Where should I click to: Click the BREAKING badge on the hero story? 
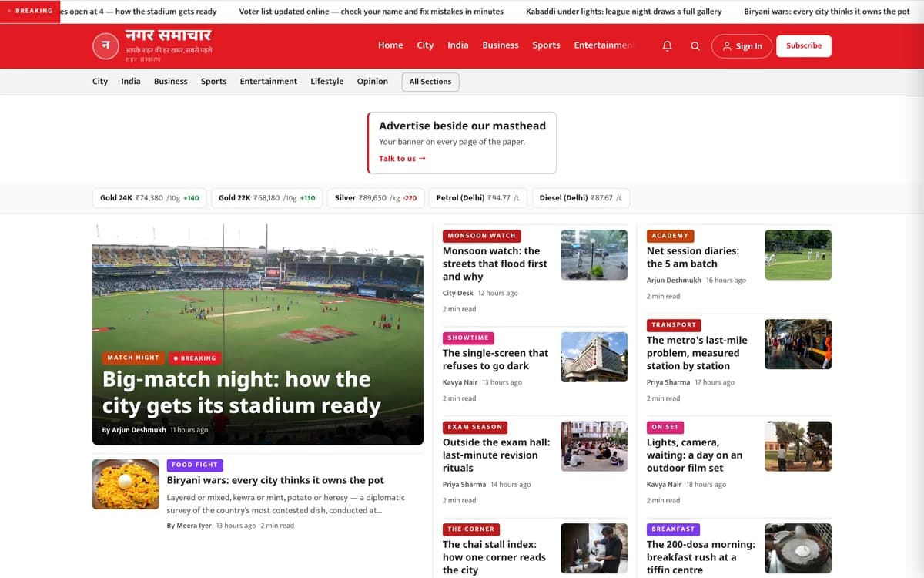pos(195,358)
